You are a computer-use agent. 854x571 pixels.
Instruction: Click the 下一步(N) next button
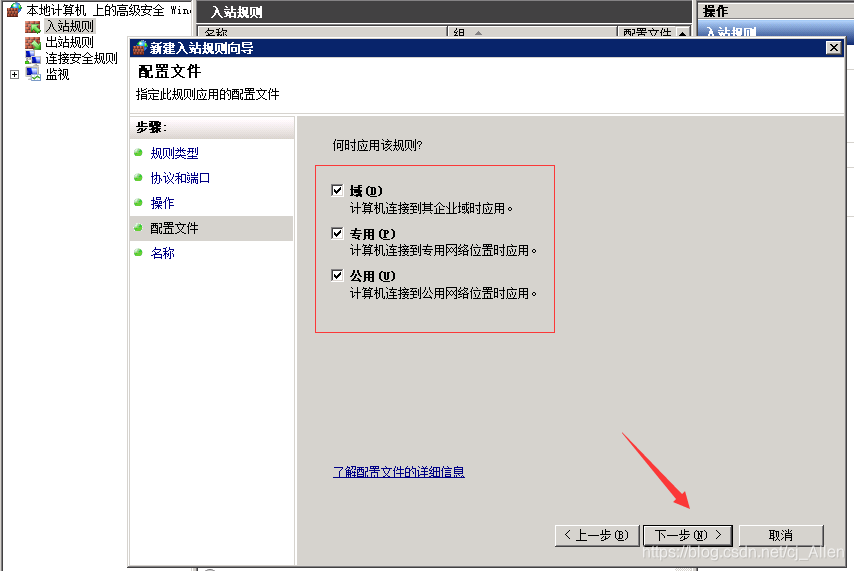pyautogui.click(x=688, y=536)
